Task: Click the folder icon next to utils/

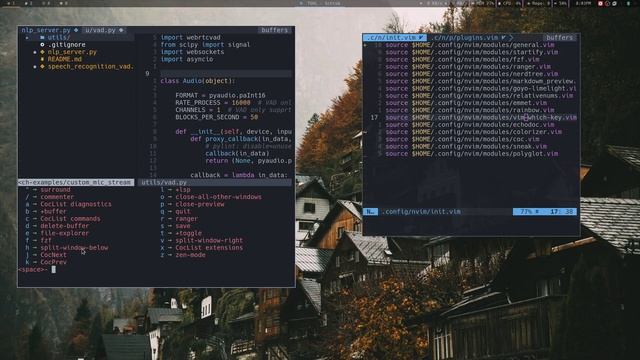Action: [x=42, y=38]
